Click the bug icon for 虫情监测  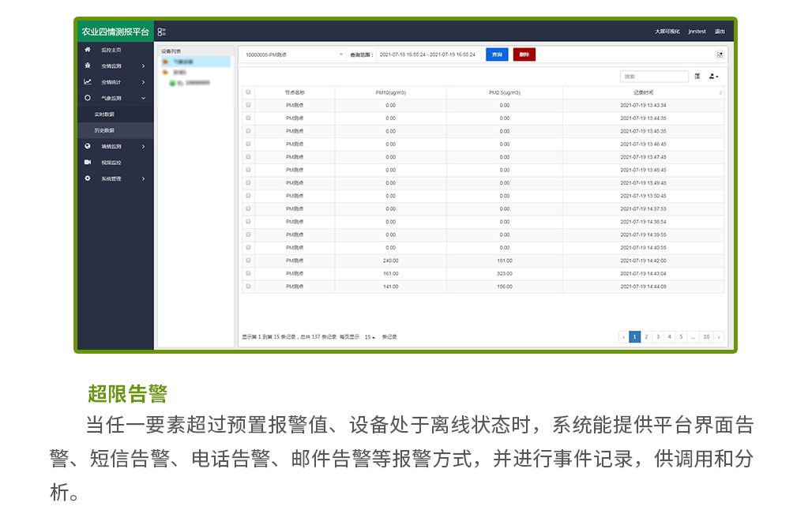pos(88,66)
